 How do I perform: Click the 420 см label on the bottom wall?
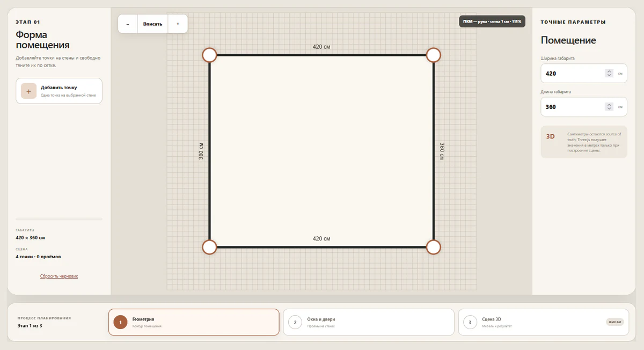click(x=321, y=239)
